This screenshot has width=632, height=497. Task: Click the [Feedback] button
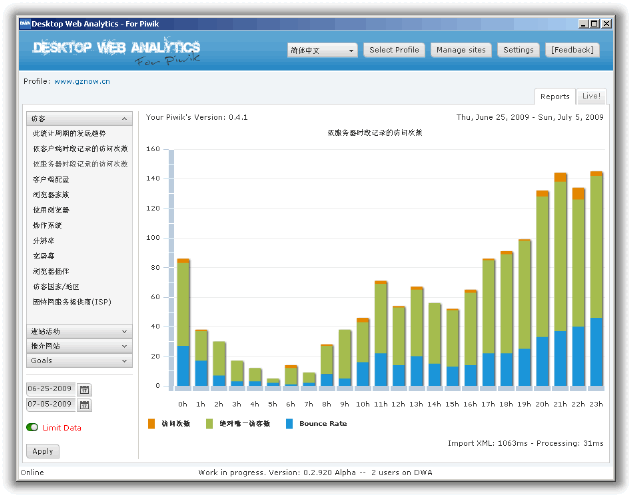[x=572, y=50]
